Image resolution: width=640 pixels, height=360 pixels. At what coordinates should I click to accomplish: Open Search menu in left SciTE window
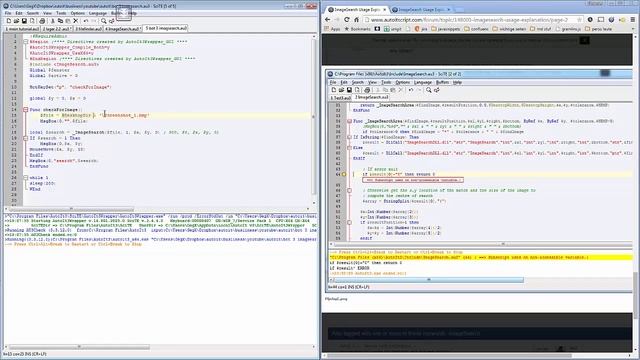point(33,13)
